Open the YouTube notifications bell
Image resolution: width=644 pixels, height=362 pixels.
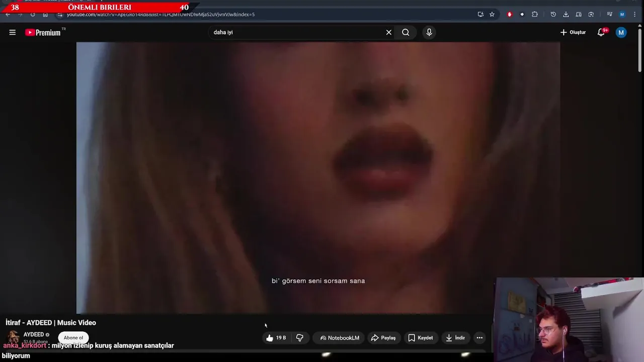point(601,32)
